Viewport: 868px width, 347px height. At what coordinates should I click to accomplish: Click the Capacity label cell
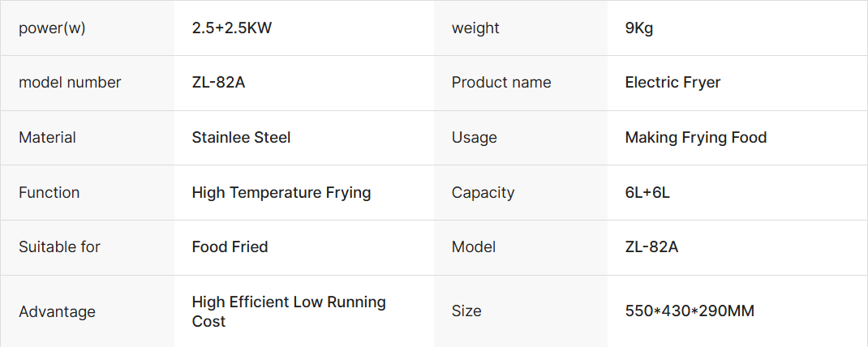[483, 193]
